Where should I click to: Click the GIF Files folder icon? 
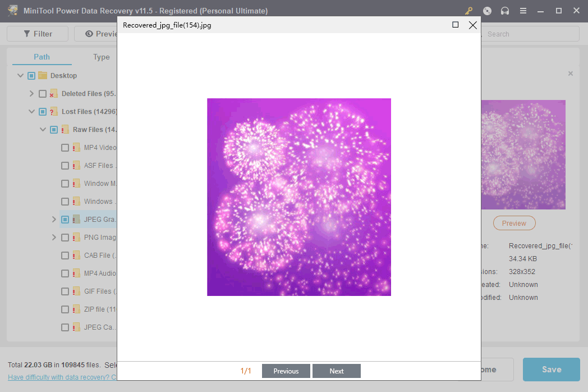pyautogui.click(x=76, y=291)
